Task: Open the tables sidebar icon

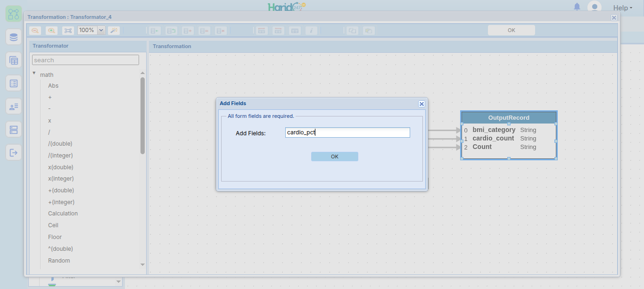Action: point(14,60)
